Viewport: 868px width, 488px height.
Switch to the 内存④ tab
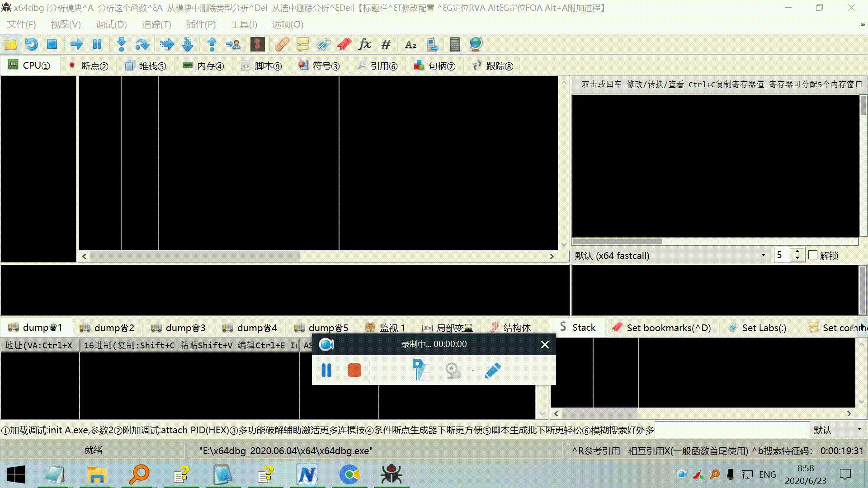[203, 66]
